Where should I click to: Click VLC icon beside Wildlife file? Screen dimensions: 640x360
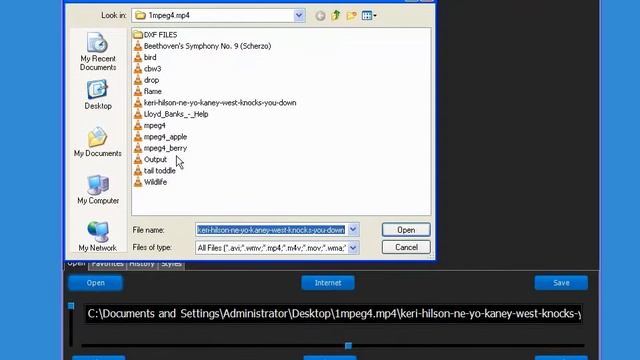(x=138, y=182)
